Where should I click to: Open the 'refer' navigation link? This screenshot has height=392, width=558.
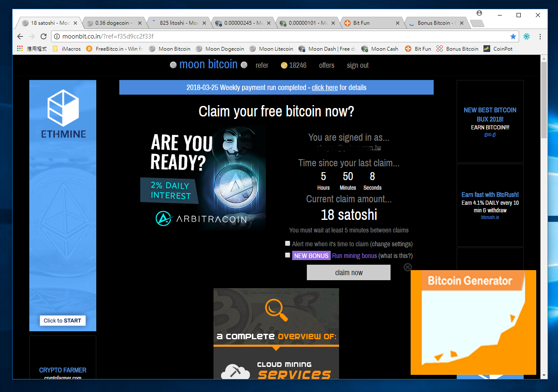262,65
